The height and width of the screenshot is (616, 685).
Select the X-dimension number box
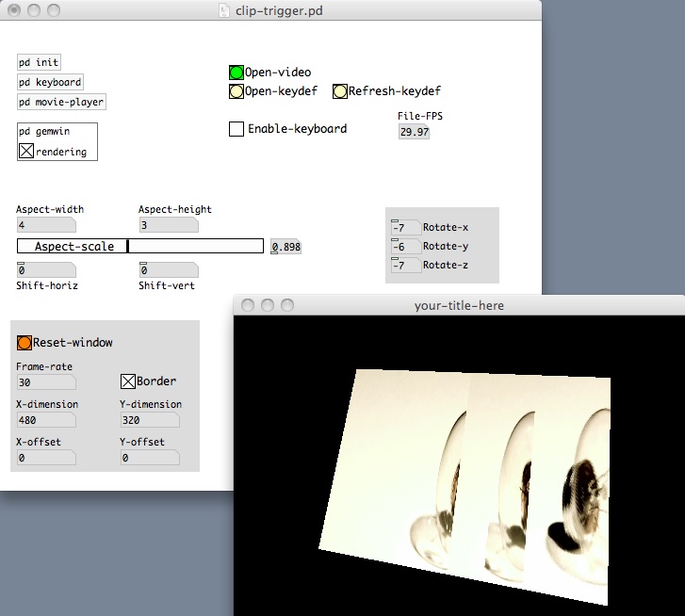(x=46, y=420)
